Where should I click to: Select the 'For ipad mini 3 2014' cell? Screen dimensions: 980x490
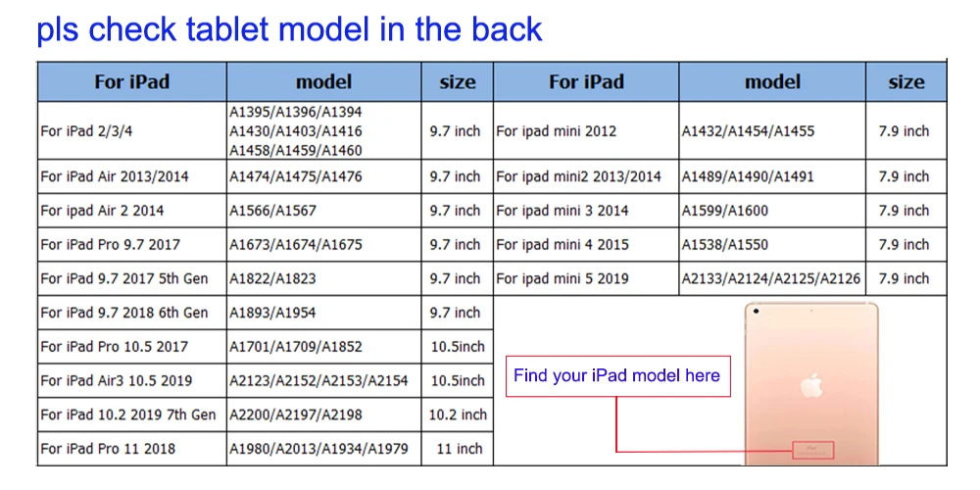[x=586, y=211]
